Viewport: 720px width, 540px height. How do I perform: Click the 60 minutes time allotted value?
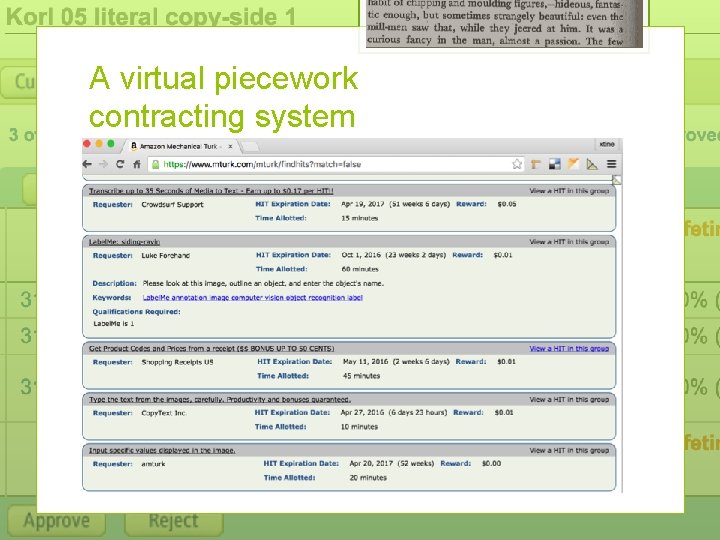pyautogui.click(x=360, y=270)
